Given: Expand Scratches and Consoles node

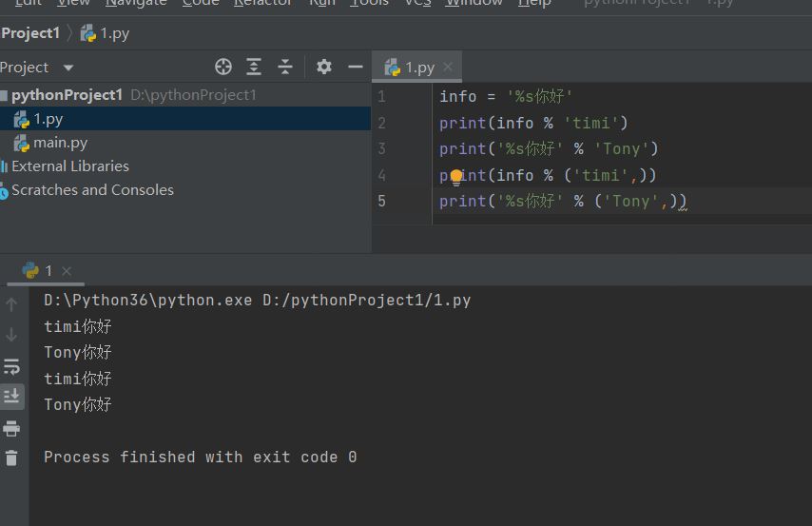Looking at the screenshot, I should point(92,189).
